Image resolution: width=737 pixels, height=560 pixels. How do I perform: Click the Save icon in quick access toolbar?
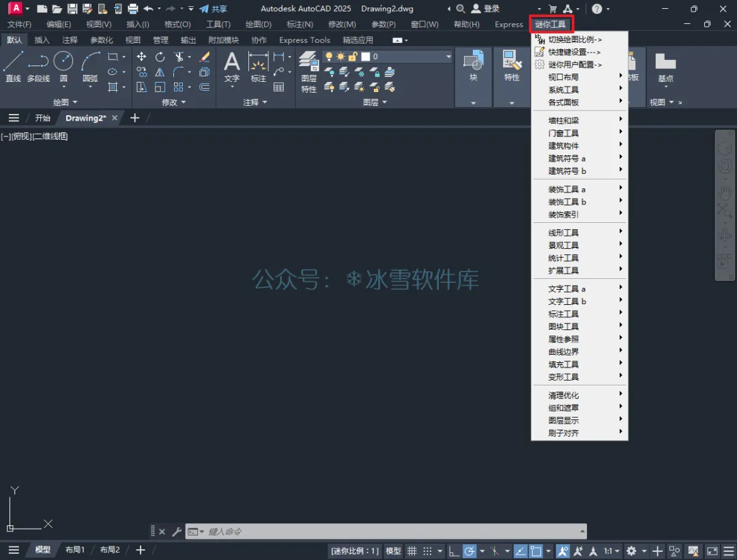72,8
